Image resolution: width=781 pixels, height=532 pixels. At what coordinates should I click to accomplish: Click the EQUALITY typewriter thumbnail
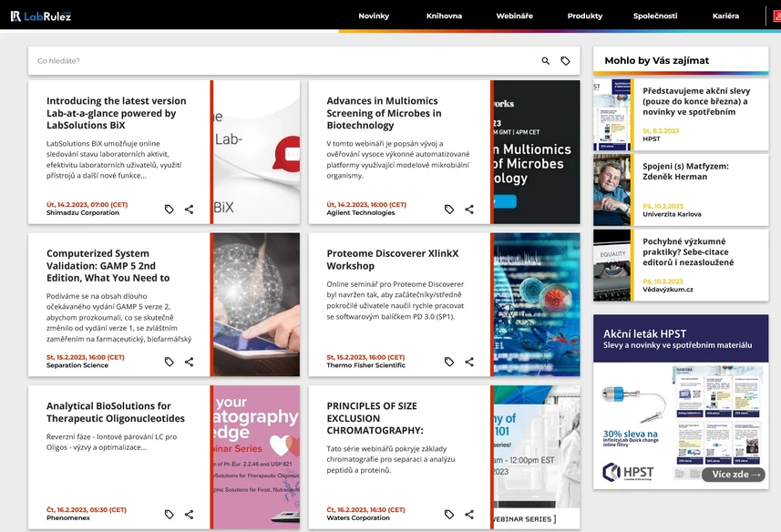tap(611, 265)
